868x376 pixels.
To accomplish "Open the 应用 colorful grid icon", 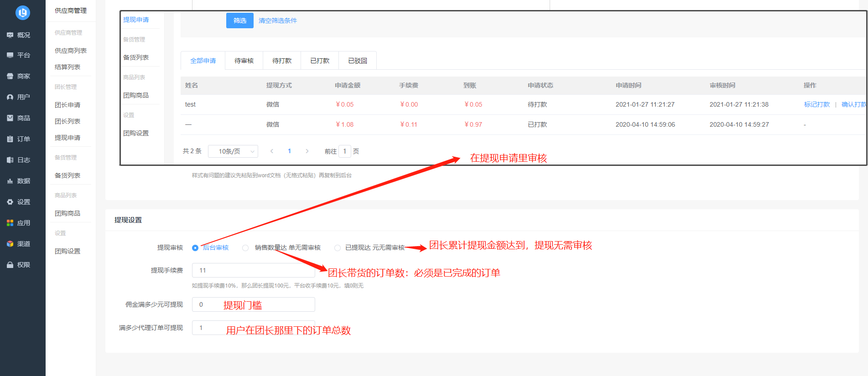I will pos(10,223).
